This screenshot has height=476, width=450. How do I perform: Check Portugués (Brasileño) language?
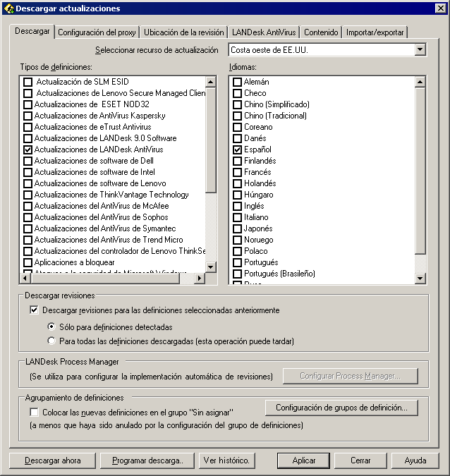pyautogui.click(x=237, y=274)
